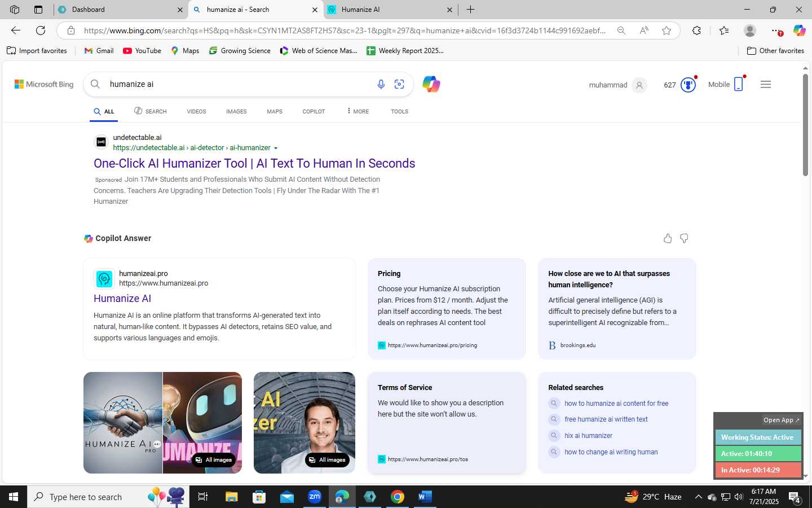The height and width of the screenshot is (508, 812).
Task: Select the SEARCH tab on Bing
Action: point(150,111)
